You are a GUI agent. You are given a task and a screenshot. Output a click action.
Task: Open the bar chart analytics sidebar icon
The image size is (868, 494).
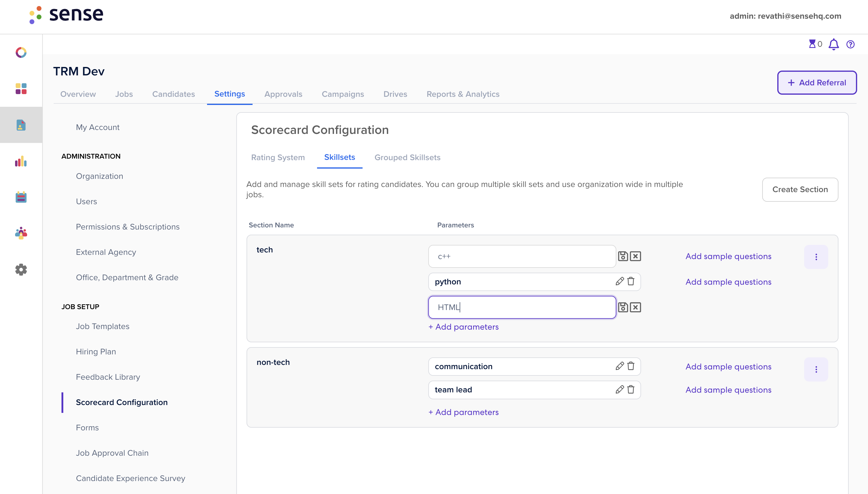tap(21, 161)
